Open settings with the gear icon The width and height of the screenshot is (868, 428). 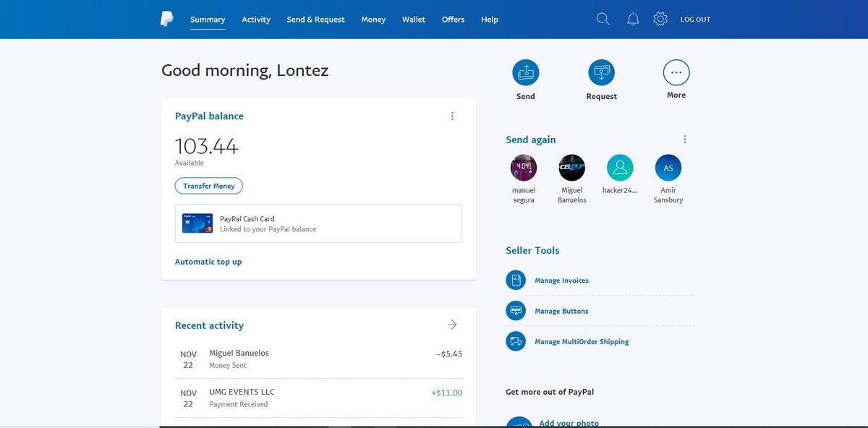(x=660, y=19)
